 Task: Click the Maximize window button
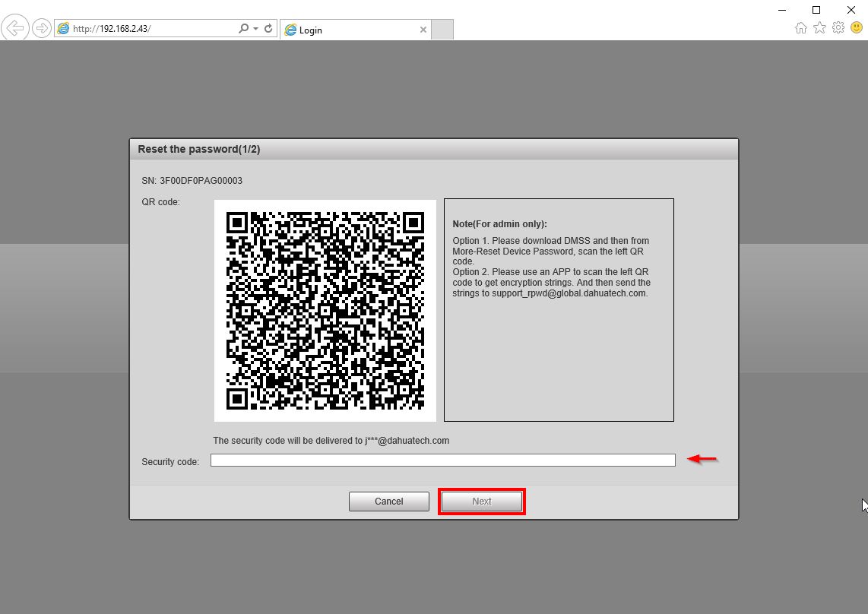click(816, 10)
